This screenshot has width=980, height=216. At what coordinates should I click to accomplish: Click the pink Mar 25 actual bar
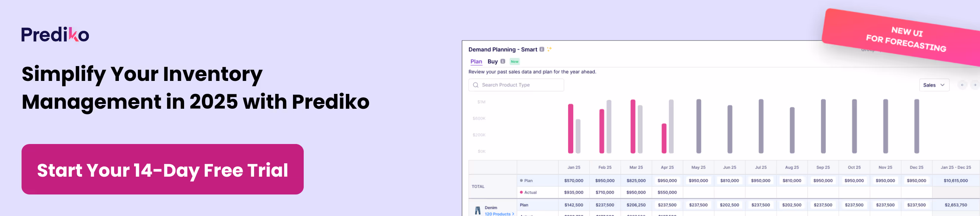pos(633,127)
